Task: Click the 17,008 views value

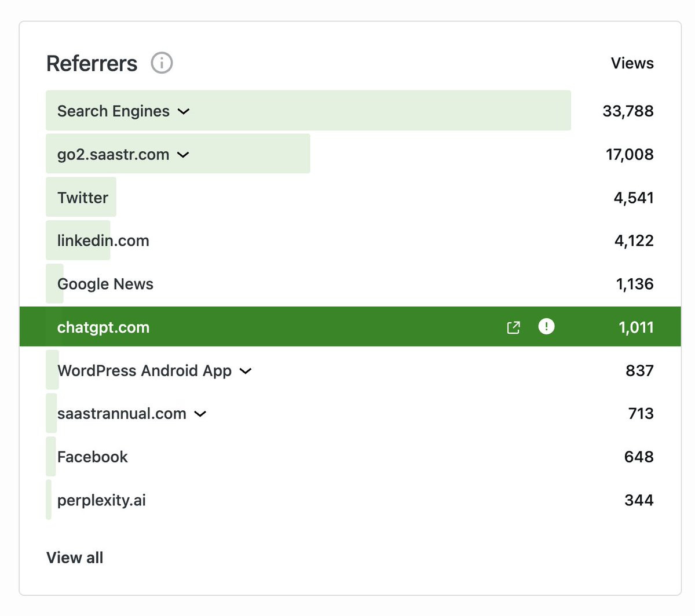Action: click(x=630, y=154)
